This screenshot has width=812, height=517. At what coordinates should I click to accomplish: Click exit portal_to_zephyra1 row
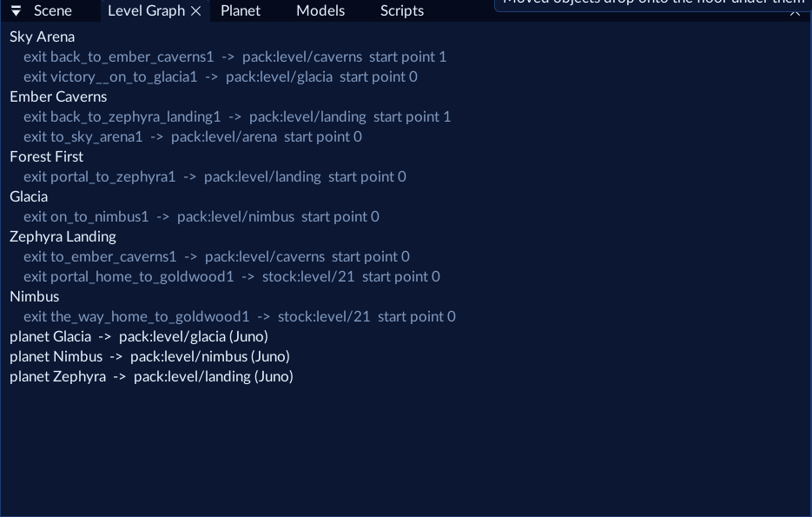coord(215,176)
